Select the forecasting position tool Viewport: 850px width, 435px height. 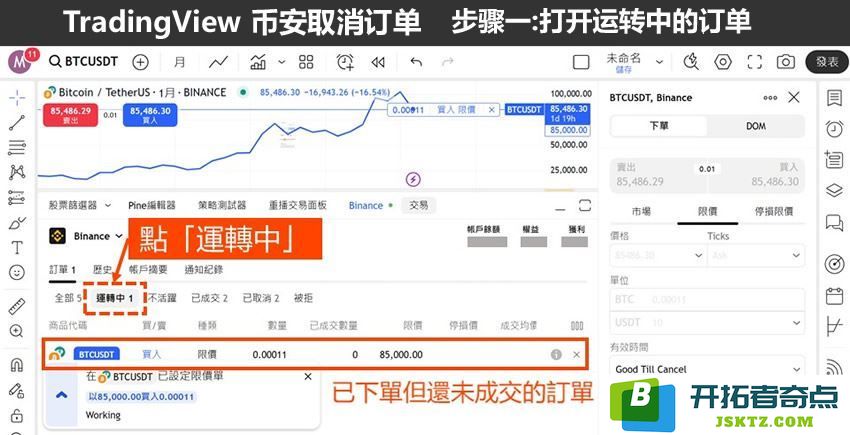coord(17,197)
